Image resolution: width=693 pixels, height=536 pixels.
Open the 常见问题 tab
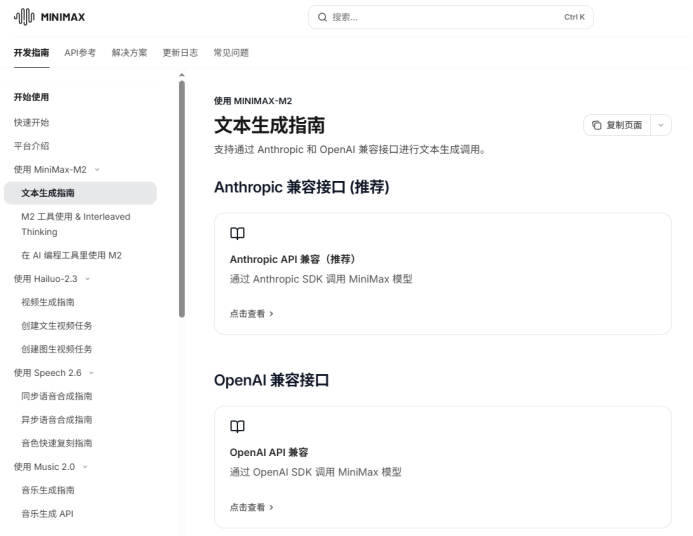pos(231,52)
